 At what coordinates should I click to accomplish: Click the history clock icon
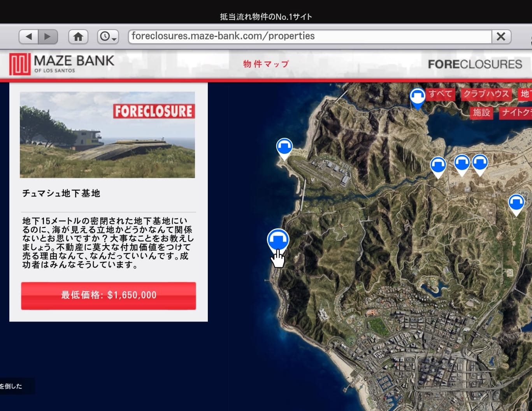click(105, 36)
